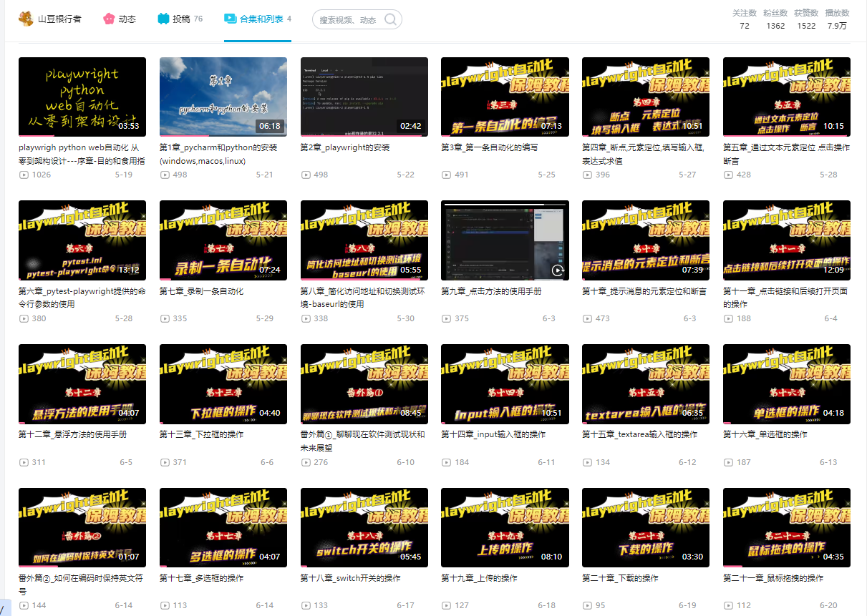The height and width of the screenshot is (616, 867).
Task: Click title link 第九章_点击方法的使用手册
Action: (x=492, y=291)
